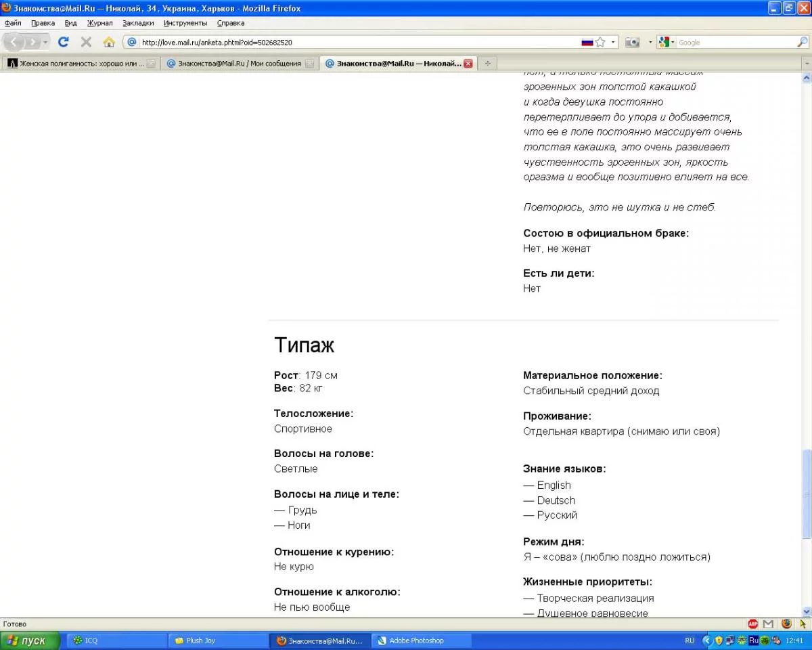Go back using the Back arrow button
Screen dimensions: 812x650
pyautogui.click(x=14, y=42)
